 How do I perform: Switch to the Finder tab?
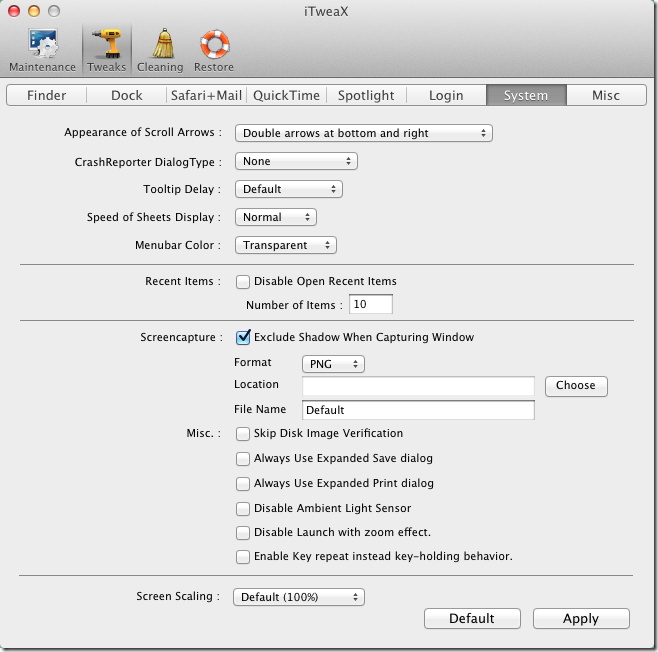[x=47, y=95]
